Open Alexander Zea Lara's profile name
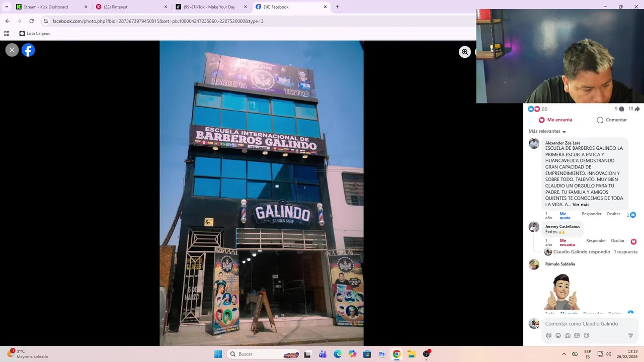644x362 pixels. (562, 143)
